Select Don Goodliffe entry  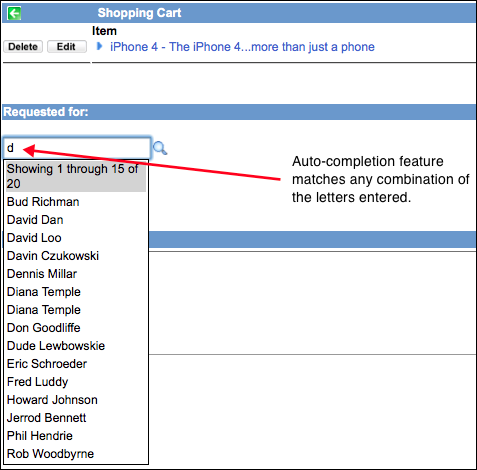[x=76, y=328]
